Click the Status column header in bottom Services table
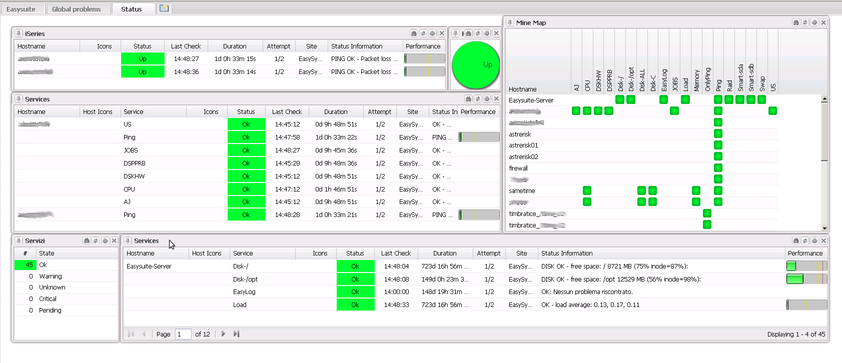 (x=355, y=253)
